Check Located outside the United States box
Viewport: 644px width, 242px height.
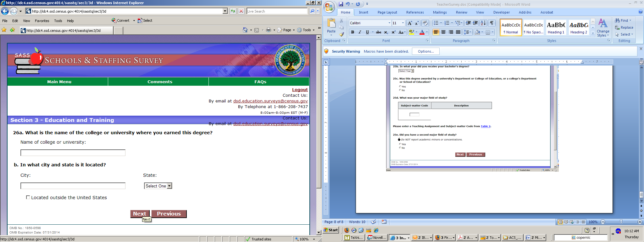[x=28, y=197]
